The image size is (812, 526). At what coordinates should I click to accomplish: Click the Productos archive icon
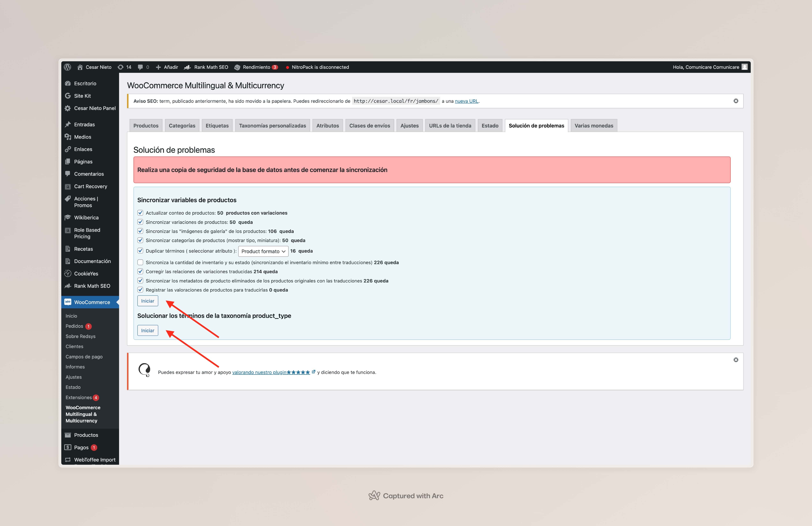68,435
